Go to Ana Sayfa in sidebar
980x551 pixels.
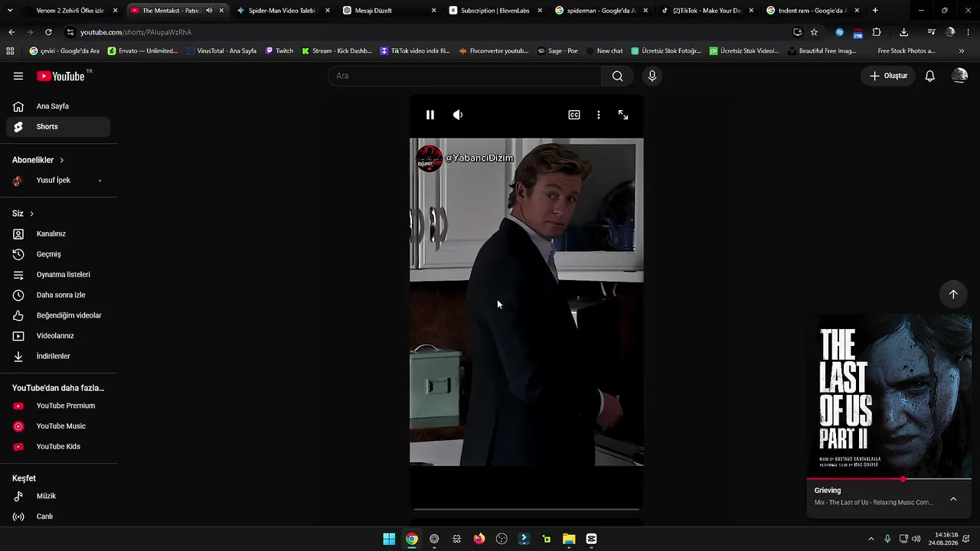58,106
